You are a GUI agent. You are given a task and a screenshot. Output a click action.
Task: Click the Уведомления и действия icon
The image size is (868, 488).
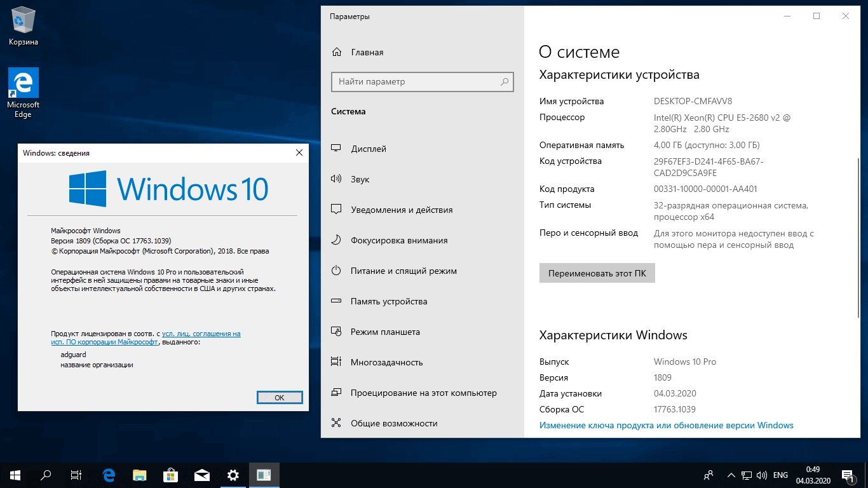[337, 210]
